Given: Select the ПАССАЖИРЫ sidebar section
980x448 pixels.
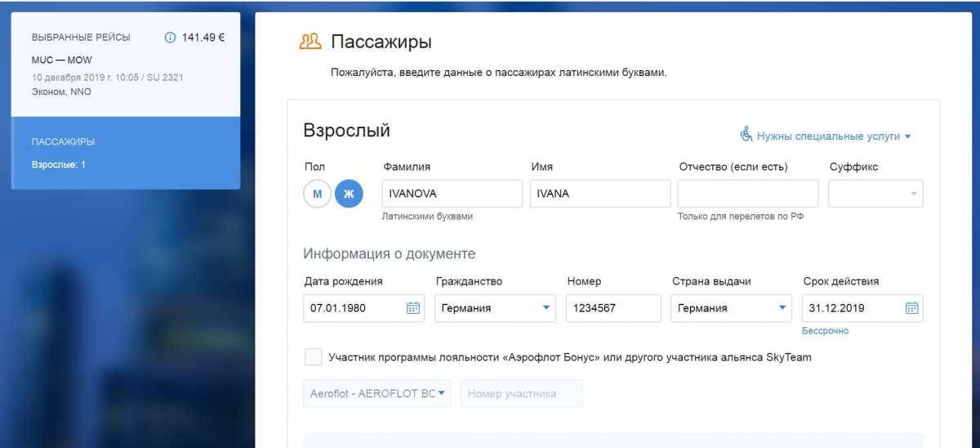Looking at the screenshot, I should coord(126,153).
